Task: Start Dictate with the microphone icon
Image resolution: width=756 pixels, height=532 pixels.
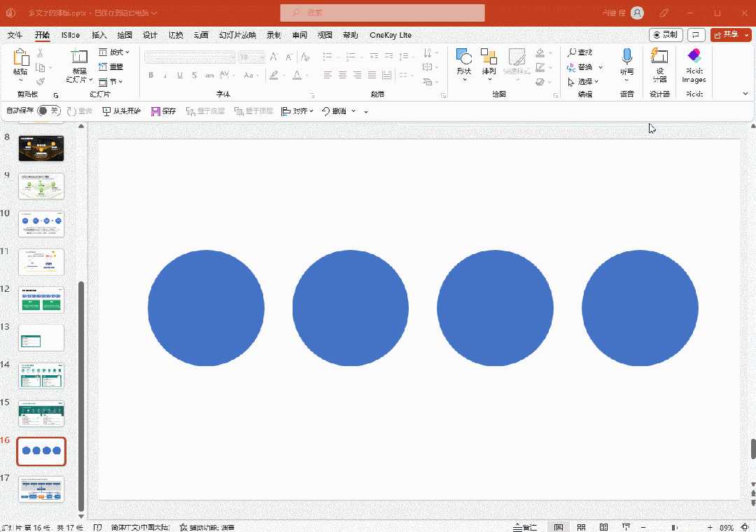Action: tap(626, 57)
